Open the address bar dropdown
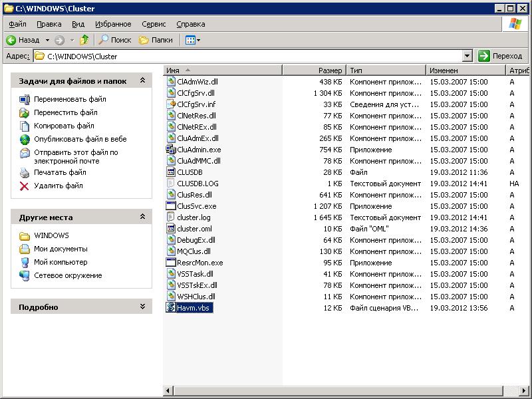Screen dimensions: 532x399 click(467, 56)
